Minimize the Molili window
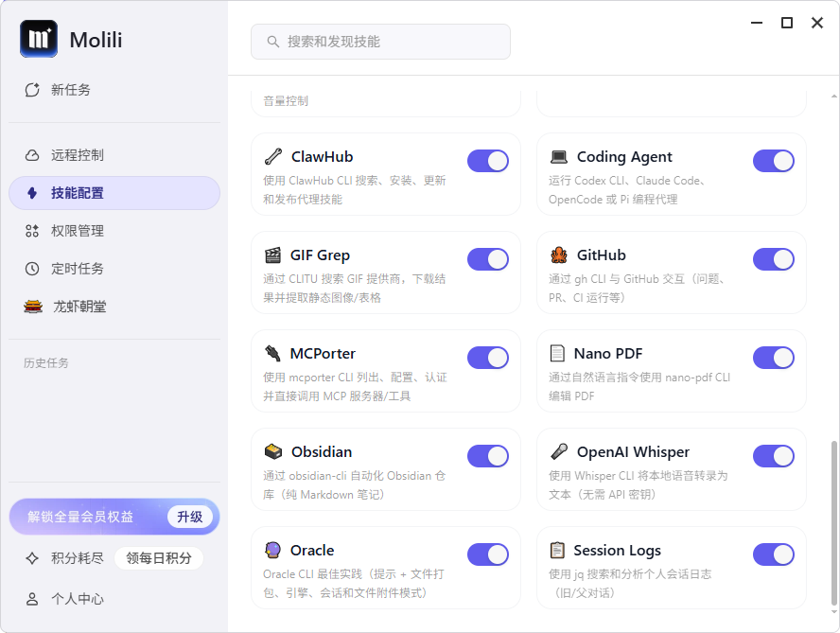The width and height of the screenshot is (840, 633). [757, 23]
